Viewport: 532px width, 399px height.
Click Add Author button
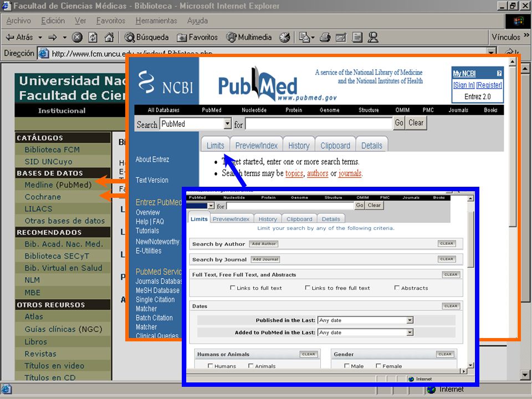[x=264, y=244]
